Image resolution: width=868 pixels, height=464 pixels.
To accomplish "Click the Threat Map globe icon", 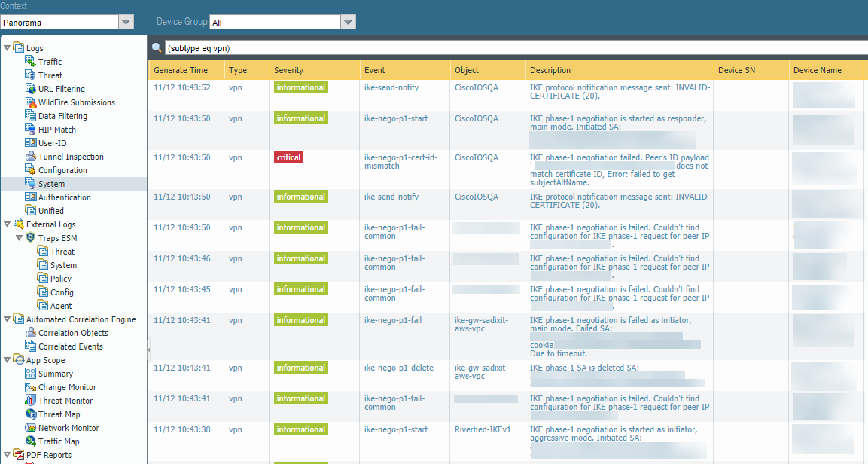I will pyautogui.click(x=31, y=414).
